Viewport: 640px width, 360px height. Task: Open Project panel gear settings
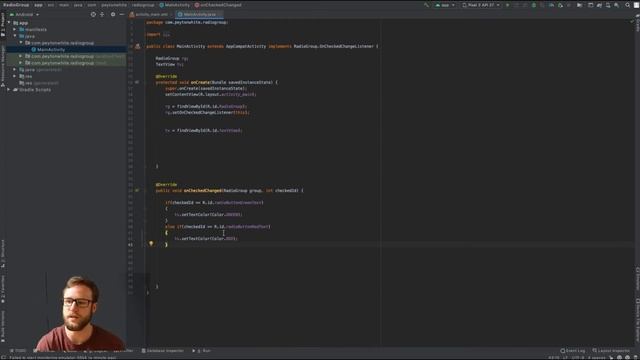113,14
